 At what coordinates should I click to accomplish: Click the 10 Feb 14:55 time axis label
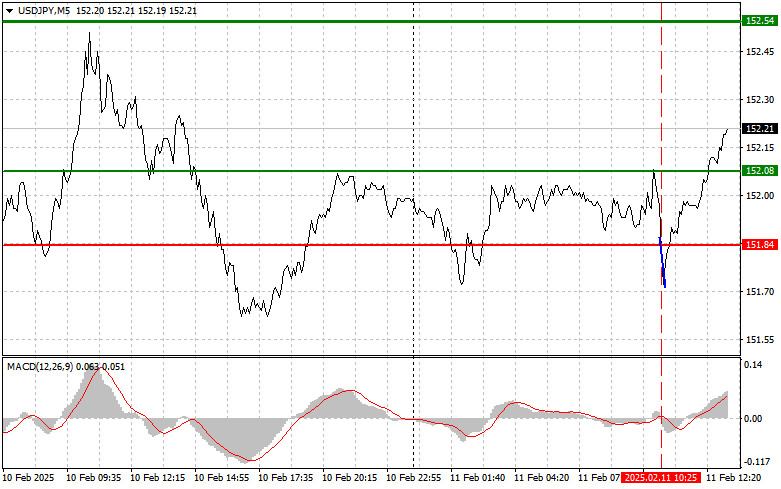222,478
